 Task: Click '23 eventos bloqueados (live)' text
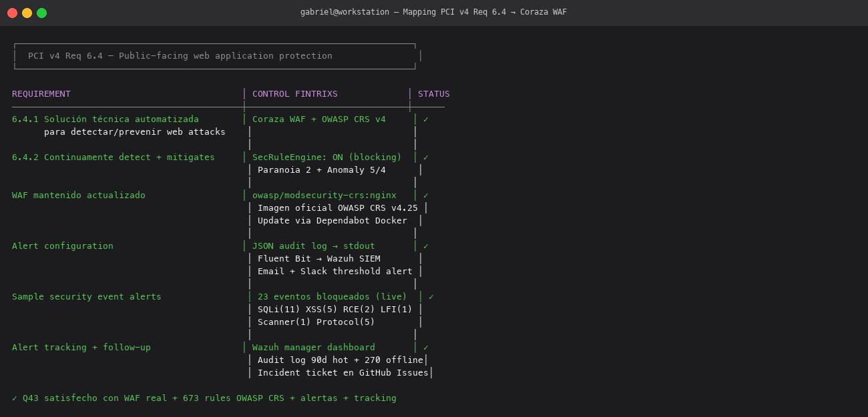[333, 297]
